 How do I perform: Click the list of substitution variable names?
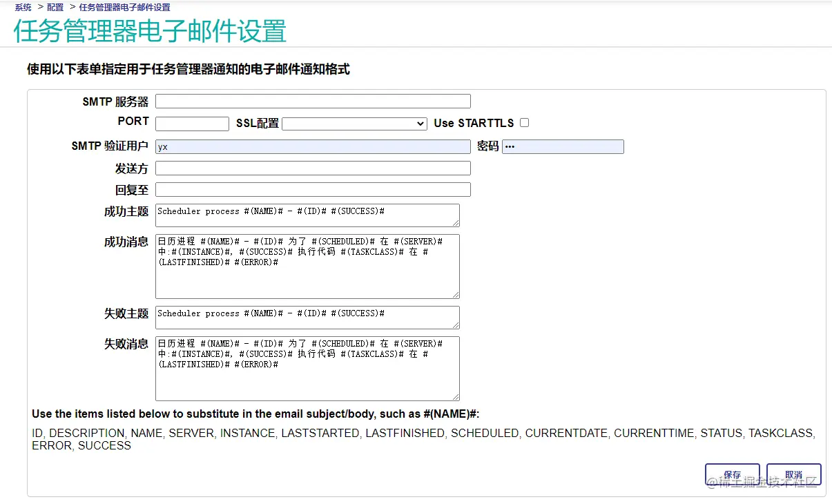(x=423, y=440)
